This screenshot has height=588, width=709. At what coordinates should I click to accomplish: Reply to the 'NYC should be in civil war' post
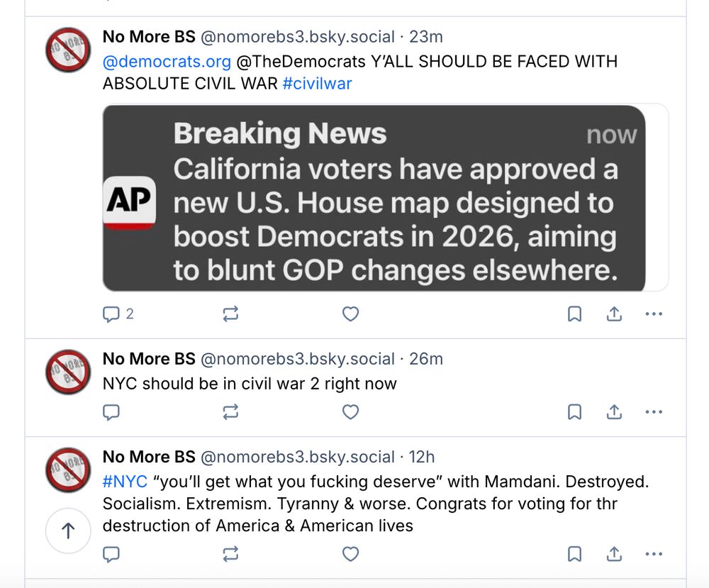click(111, 412)
